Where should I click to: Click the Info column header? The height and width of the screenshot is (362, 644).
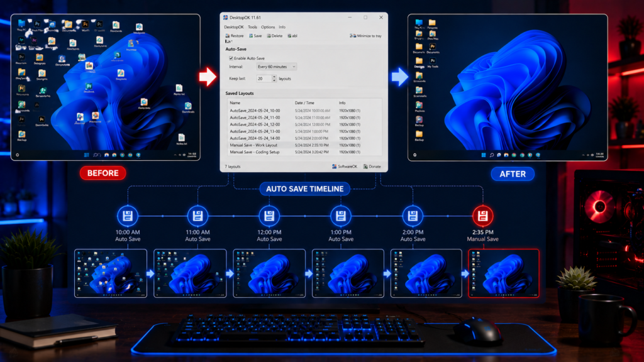342,103
